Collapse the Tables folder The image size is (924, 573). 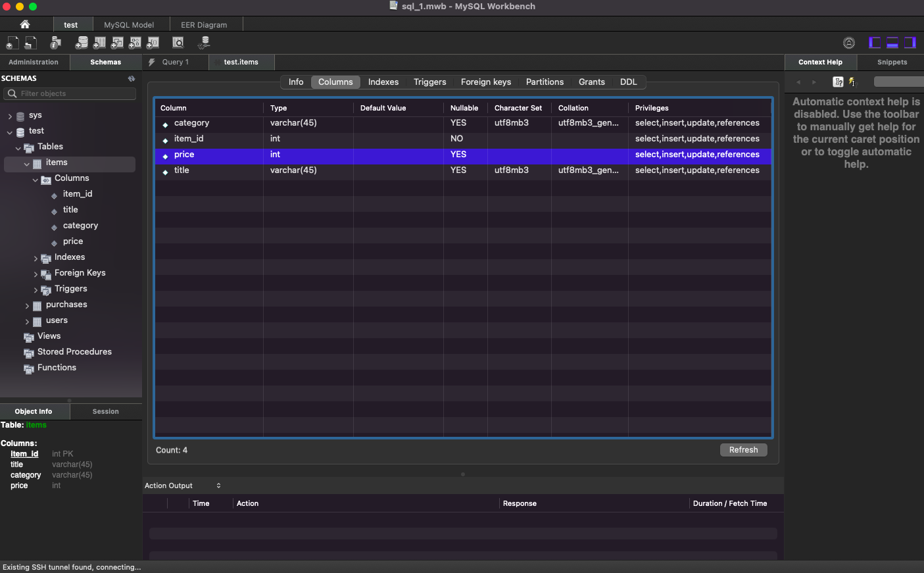click(18, 148)
